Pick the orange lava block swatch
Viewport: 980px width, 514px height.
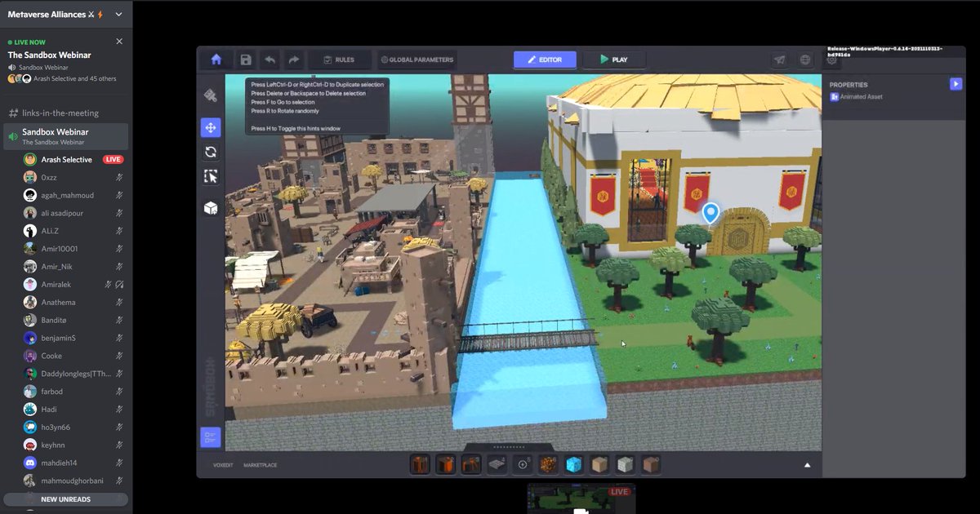click(550, 465)
